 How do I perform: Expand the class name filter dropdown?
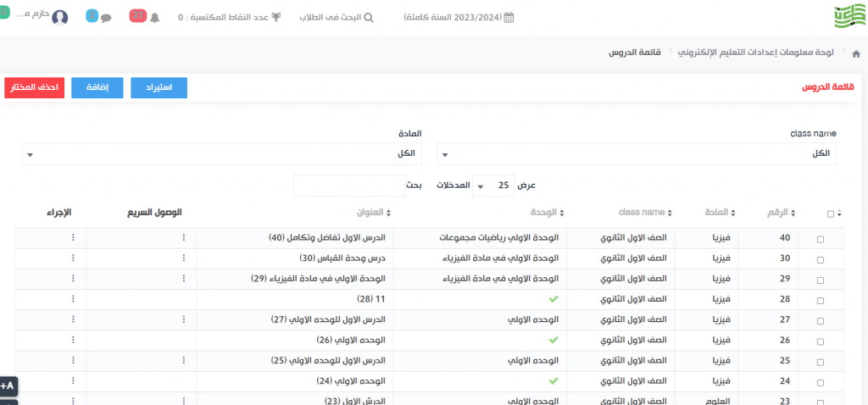(x=636, y=154)
